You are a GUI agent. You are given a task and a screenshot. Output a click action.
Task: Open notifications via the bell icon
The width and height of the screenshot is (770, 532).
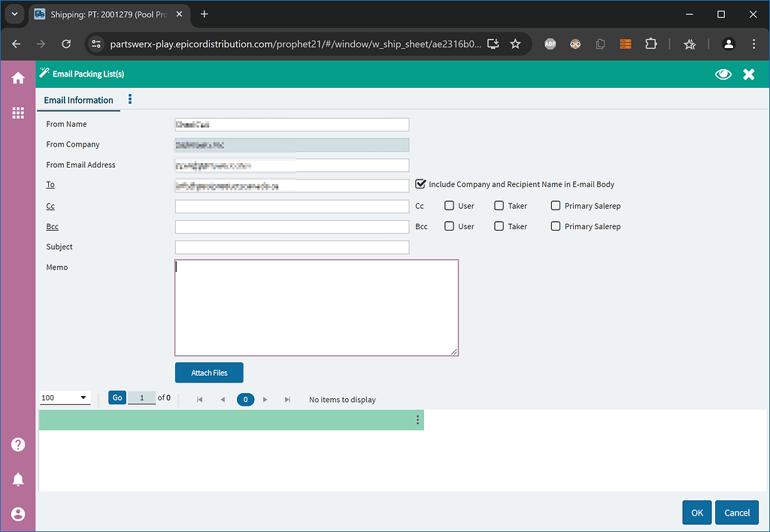[x=17, y=479]
